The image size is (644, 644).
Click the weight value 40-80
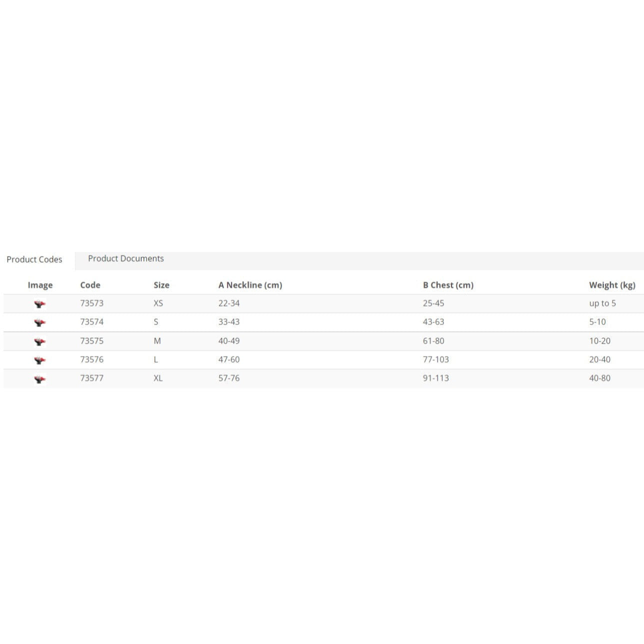point(599,378)
